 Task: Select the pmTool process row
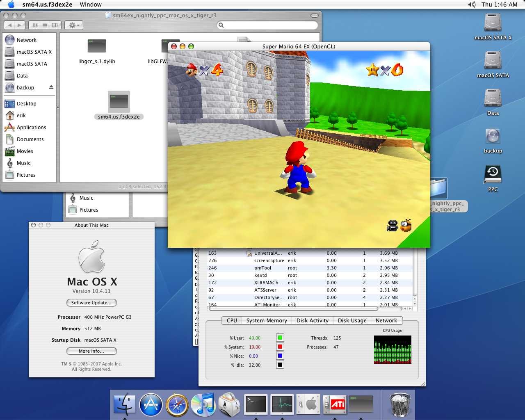point(310,268)
